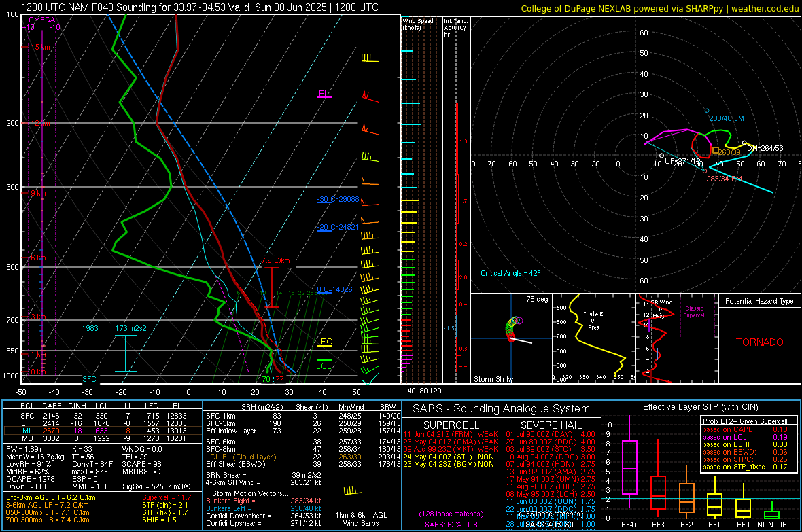The image size is (802, 532).
Task: Select the '24 May 04 00Z (STL) NON' analogue
Action: [449, 457]
